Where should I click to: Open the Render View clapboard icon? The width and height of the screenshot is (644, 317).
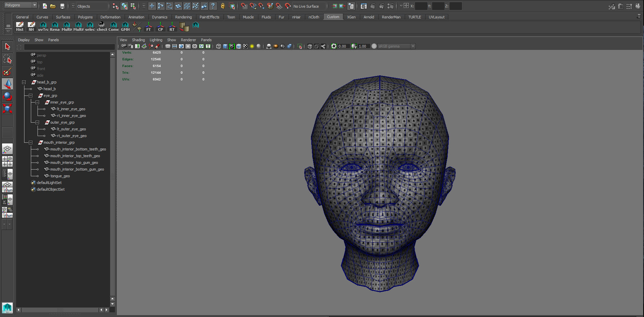pos(364,6)
